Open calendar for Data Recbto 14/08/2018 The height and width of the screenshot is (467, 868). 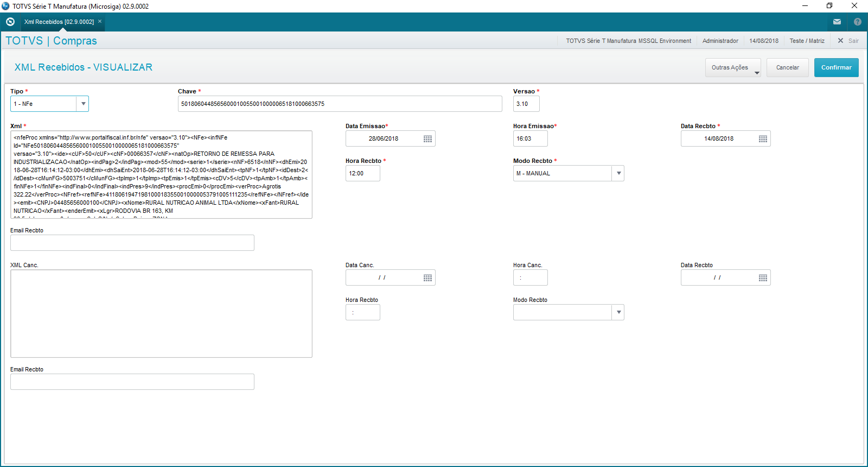[763, 139]
